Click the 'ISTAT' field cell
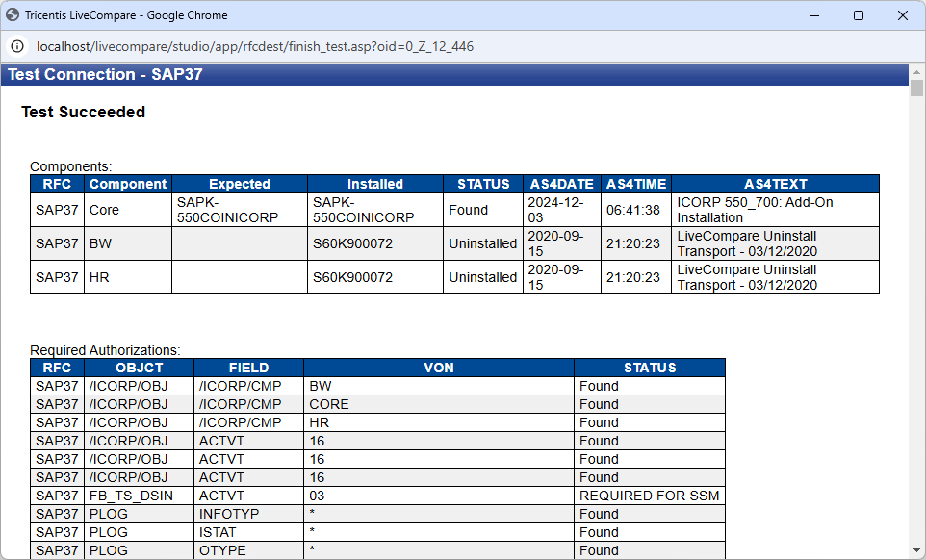Viewport: 926px width, 560px height. click(248, 532)
